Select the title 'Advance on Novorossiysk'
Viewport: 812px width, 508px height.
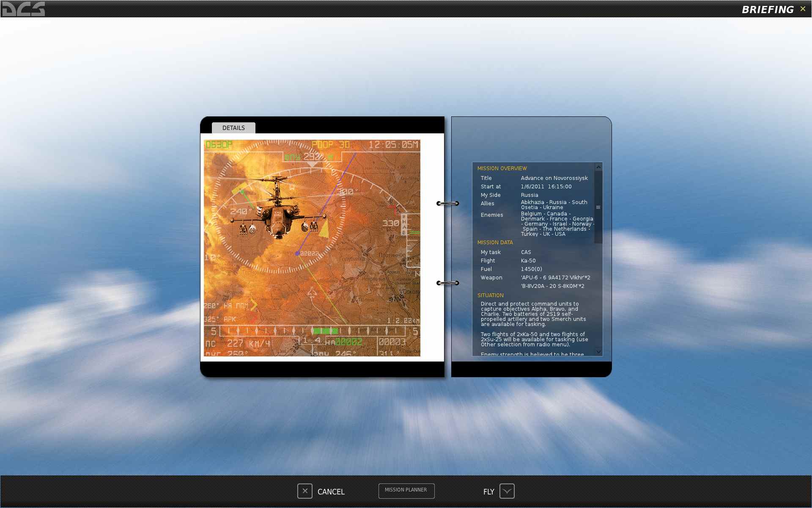[554, 178]
